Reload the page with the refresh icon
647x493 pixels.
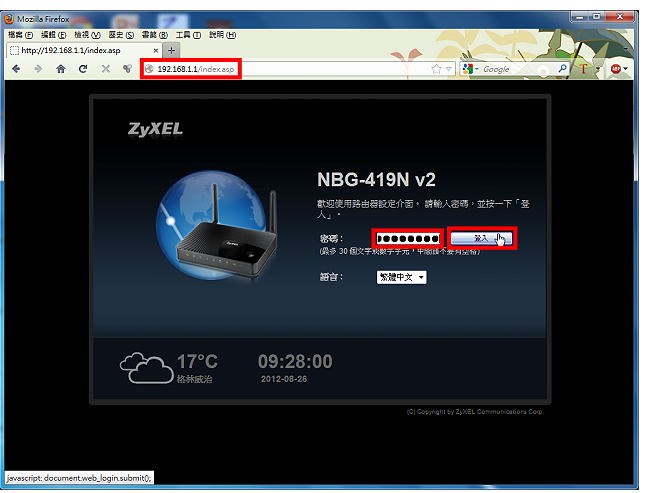tap(83, 69)
